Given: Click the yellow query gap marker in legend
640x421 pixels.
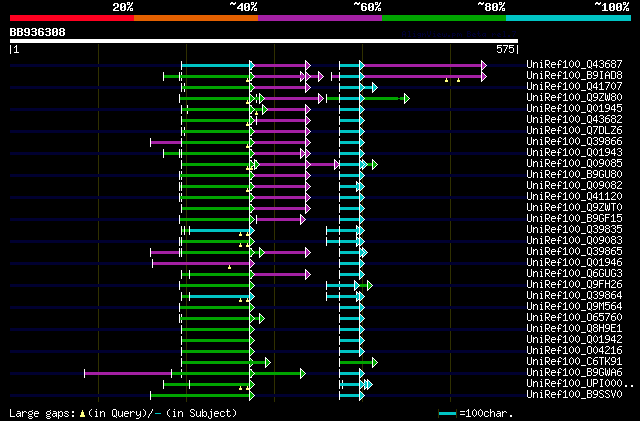Looking at the screenshot, I should tap(82, 414).
